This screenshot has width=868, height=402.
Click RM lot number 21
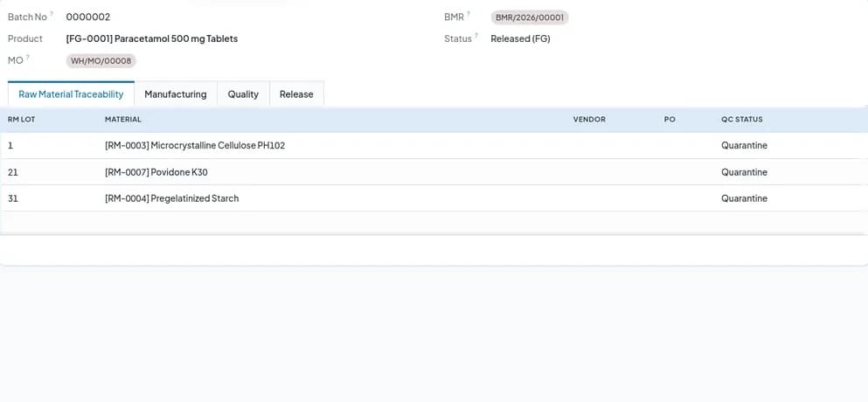(x=13, y=172)
